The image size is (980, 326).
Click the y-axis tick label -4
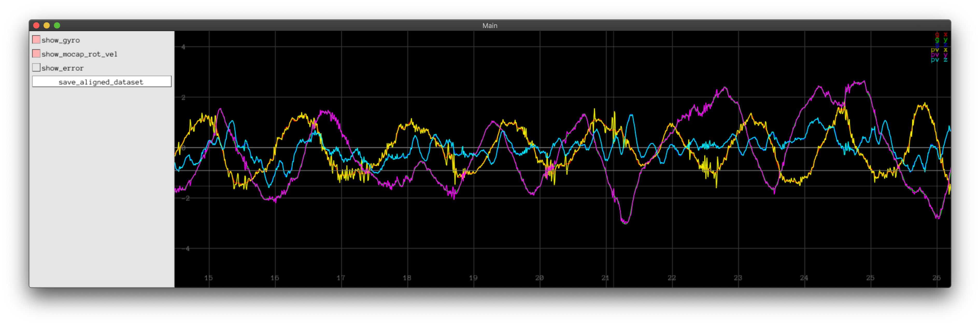pyautogui.click(x=185, y=249)
